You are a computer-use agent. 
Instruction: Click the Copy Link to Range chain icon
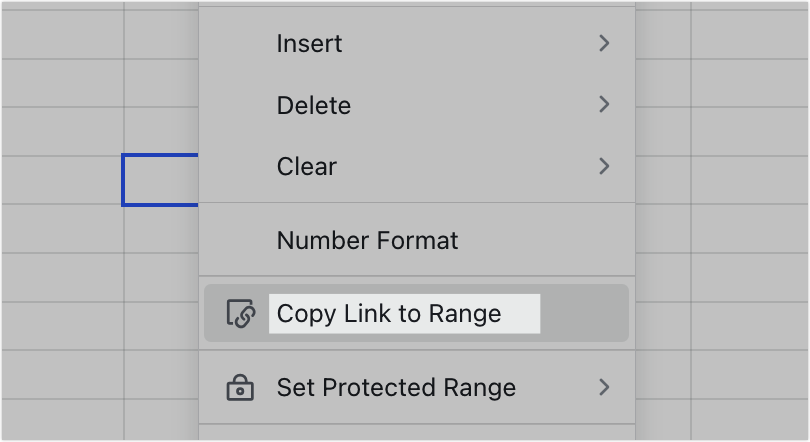click(x=241, y=313)
